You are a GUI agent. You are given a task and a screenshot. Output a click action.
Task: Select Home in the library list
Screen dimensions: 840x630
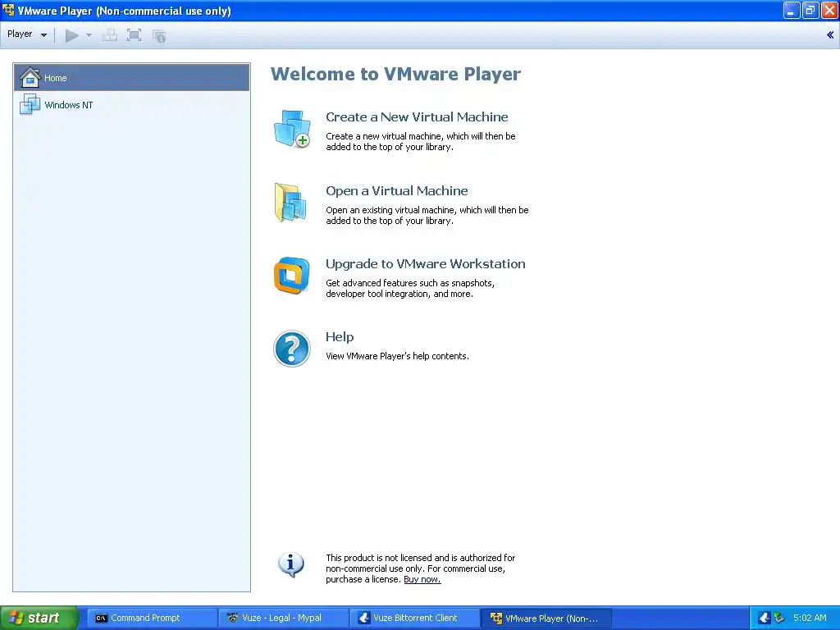tap(132, 78)
